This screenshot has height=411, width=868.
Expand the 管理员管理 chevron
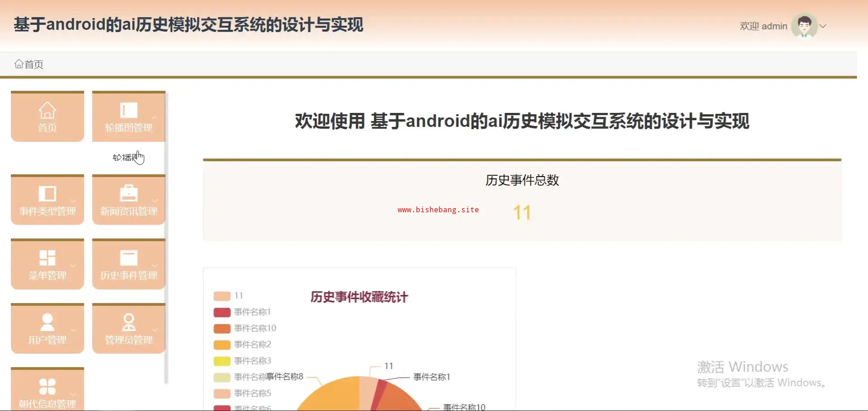pos(155,330)
